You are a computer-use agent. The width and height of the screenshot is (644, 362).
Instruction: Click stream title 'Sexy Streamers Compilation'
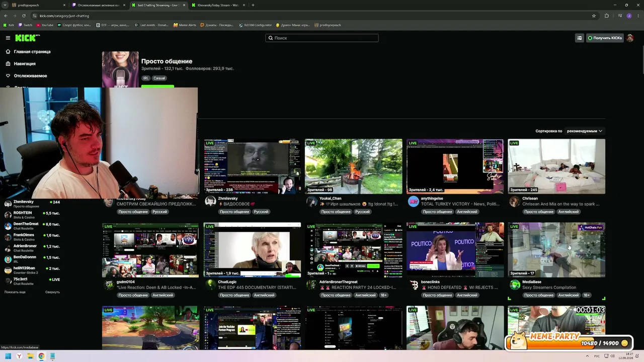tap(549, 288)
